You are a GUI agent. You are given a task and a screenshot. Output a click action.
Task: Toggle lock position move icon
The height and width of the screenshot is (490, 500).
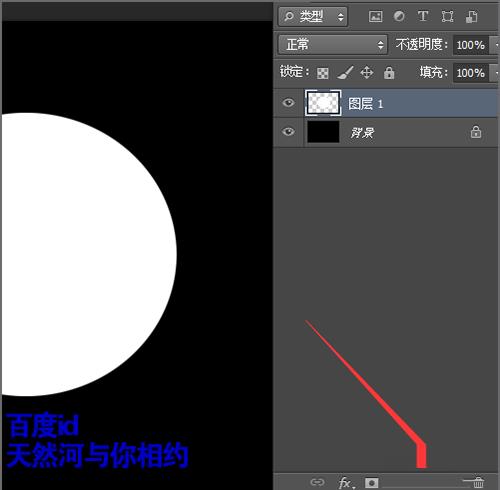click(x=367, y=73)
